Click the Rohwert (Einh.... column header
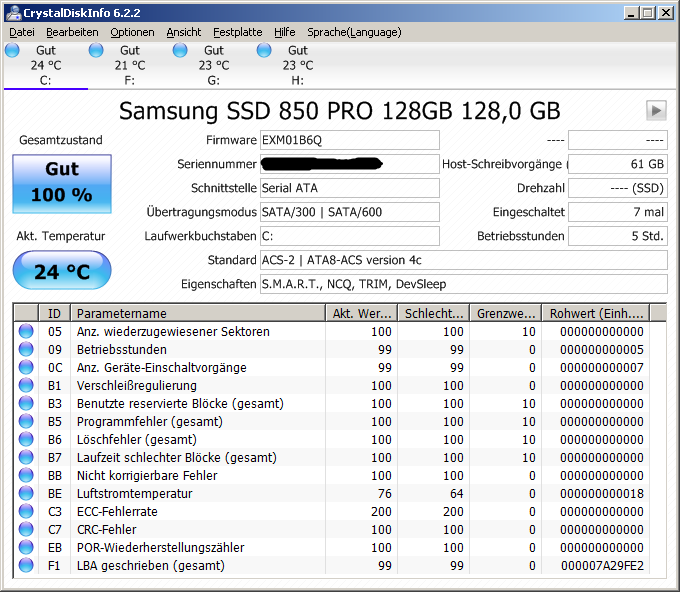Viewport: 680px width, 592px height. (x=596, y=313)
